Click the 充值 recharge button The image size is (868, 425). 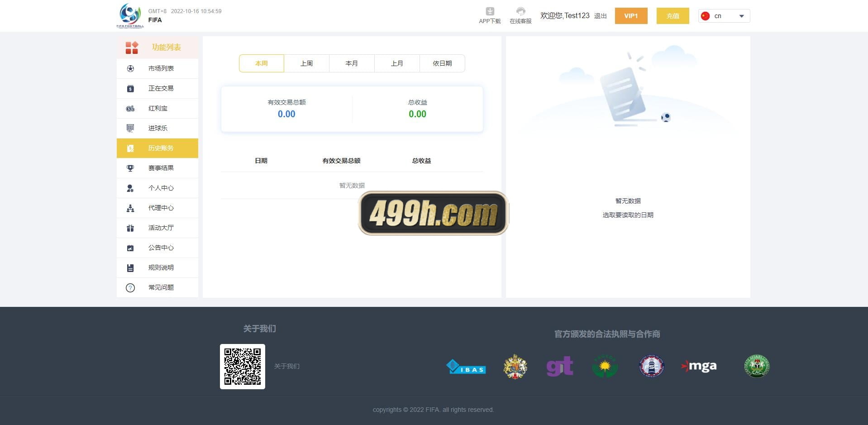673,16
